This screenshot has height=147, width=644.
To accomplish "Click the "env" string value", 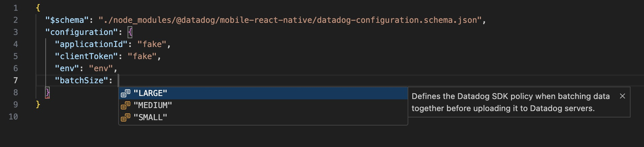I will pos(101,68).
